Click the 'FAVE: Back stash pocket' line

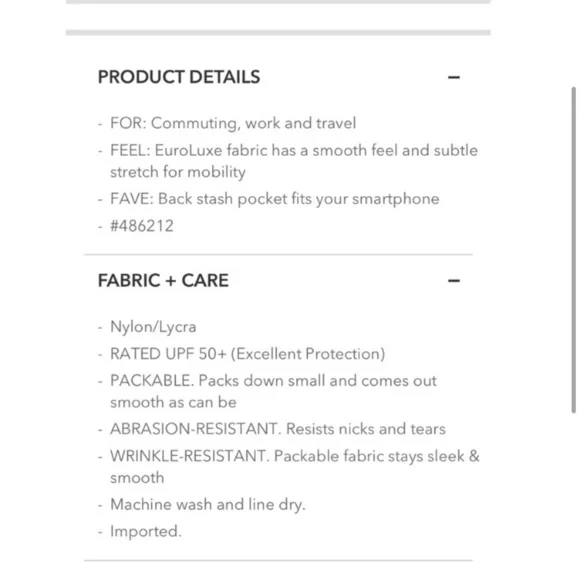274,199
